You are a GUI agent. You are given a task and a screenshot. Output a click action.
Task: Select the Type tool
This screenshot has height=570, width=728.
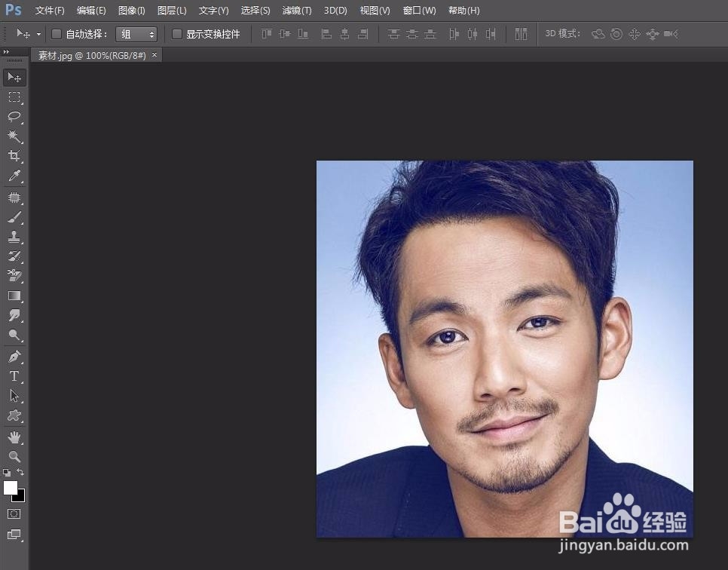(x=14, y=375)
